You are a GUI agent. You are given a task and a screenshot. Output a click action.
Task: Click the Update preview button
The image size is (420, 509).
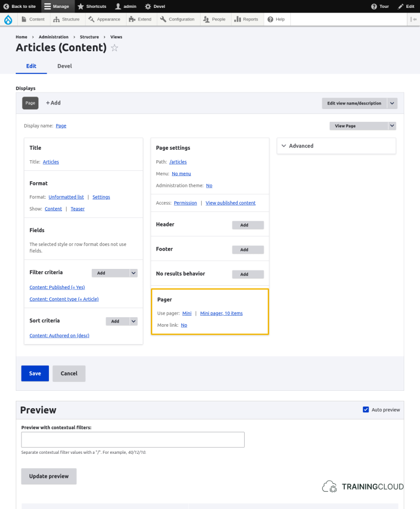[x=49, y=476]
